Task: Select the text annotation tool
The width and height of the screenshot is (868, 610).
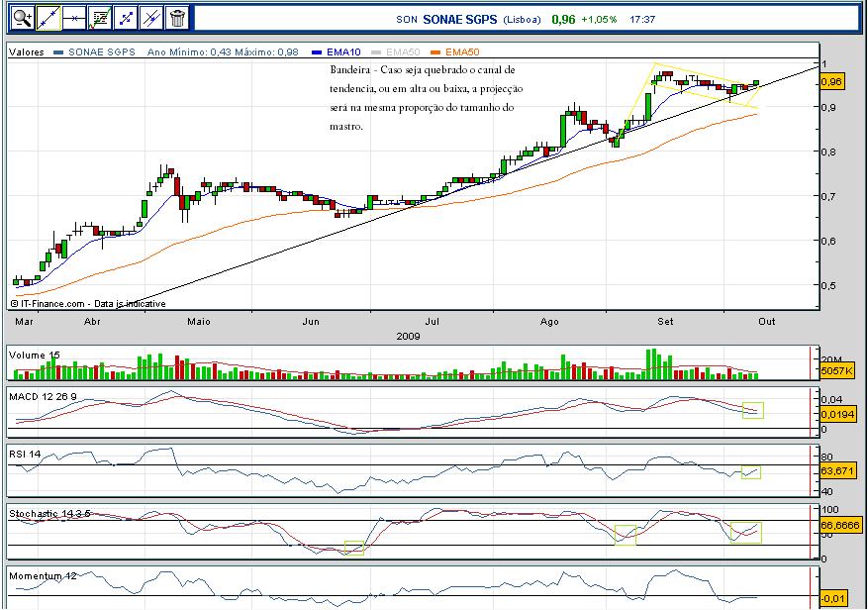Action: pos(100,19)
